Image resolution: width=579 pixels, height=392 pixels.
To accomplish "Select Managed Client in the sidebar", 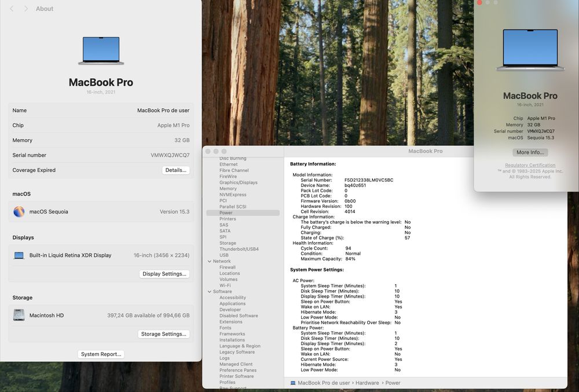I will pyautogui.click(x=236, y=364).
